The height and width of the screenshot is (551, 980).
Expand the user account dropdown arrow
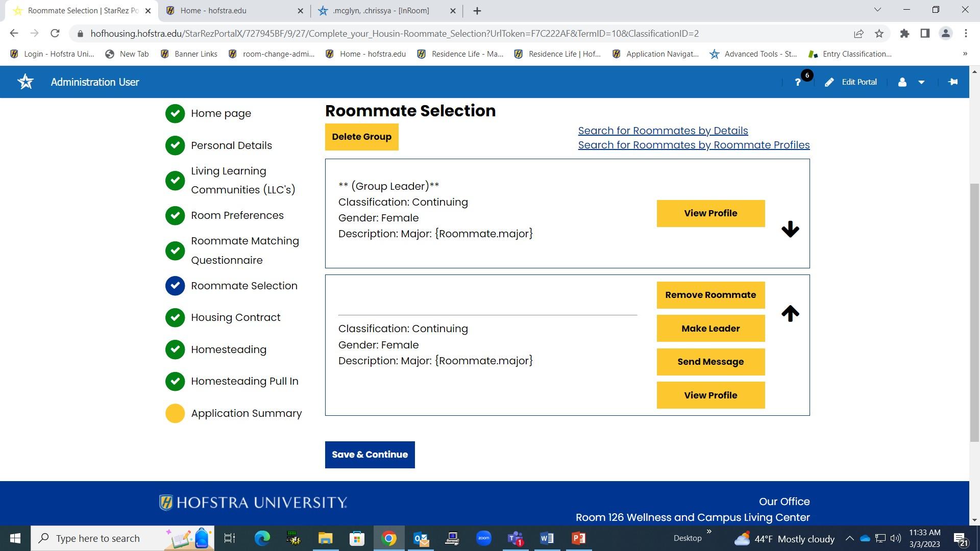coord(921,82)
